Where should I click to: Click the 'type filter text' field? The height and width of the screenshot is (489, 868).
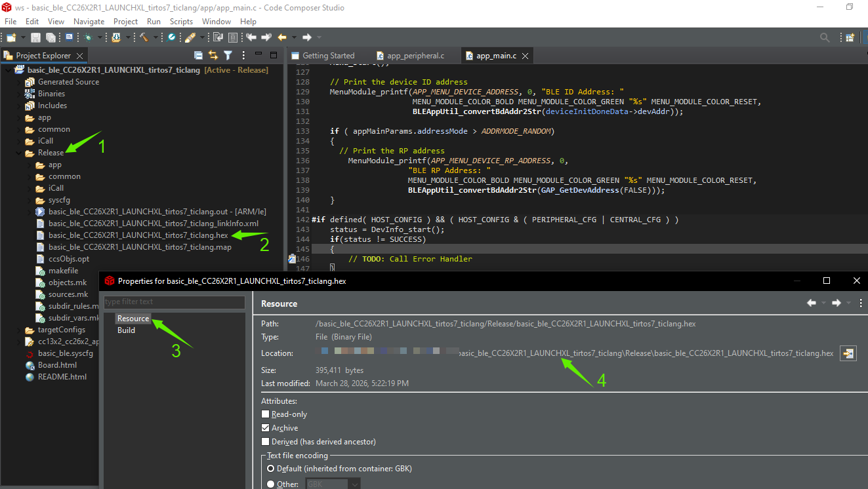pos(175,302)
